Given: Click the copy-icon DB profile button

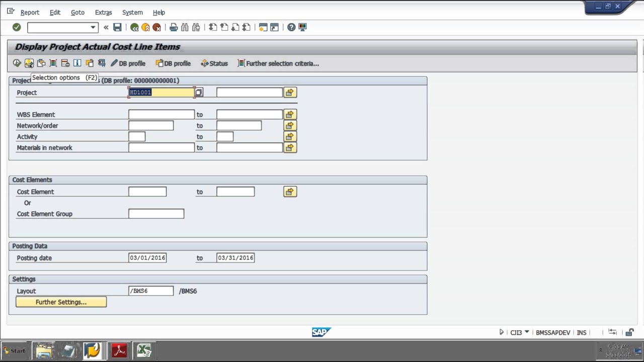Looking at the screenshot, I should pyautogui.click(x=173, y=63).
